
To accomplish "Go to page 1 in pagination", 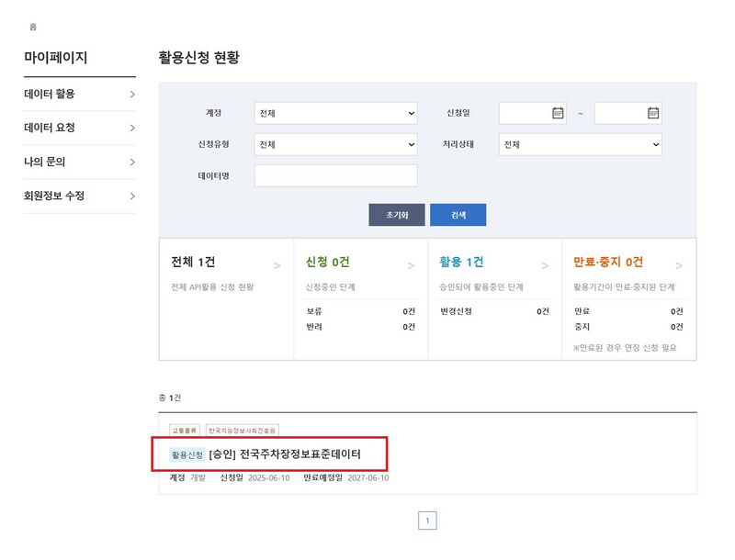I will point(427,521).
